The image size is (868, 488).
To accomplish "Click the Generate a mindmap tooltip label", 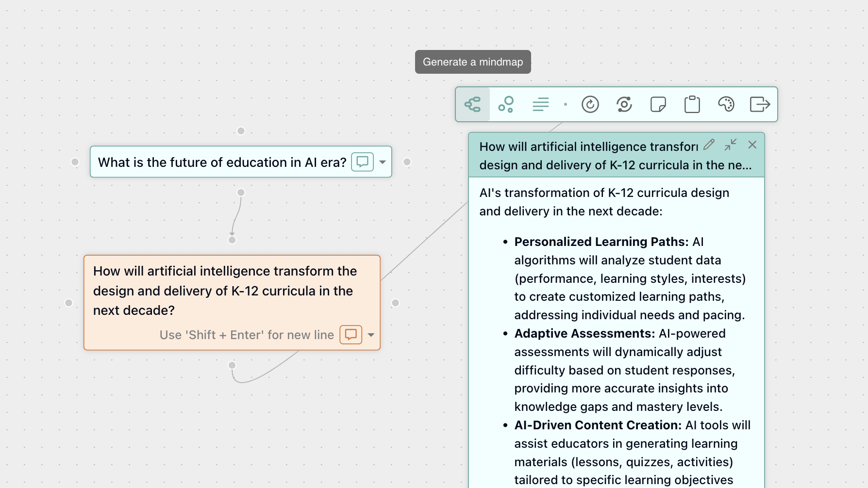I will (472, 62).
